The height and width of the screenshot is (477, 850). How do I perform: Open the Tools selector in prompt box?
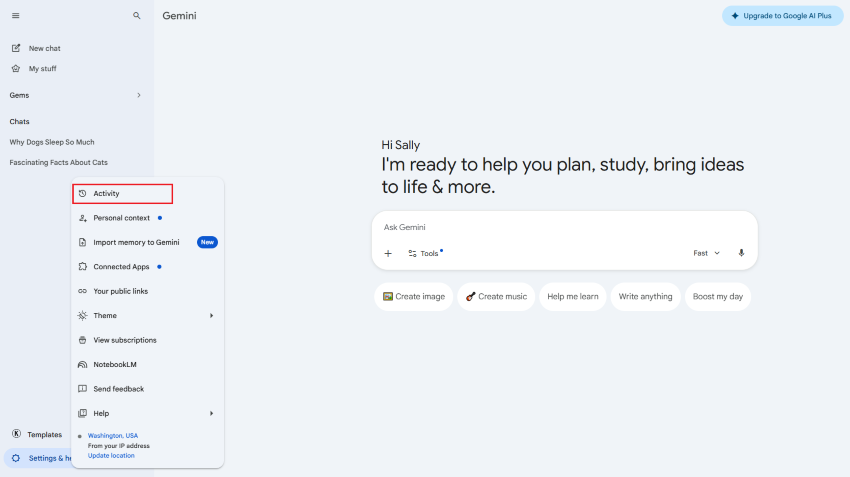pos(424,253)
